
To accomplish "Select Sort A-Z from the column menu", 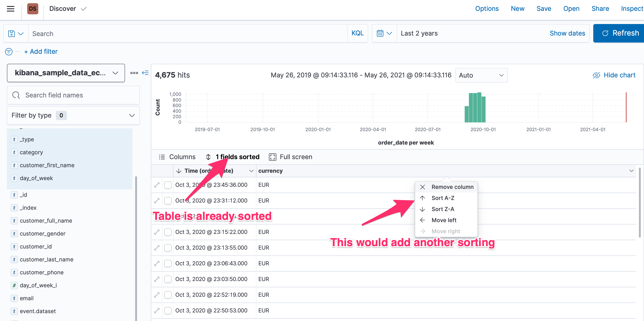I will coord(442,198).
